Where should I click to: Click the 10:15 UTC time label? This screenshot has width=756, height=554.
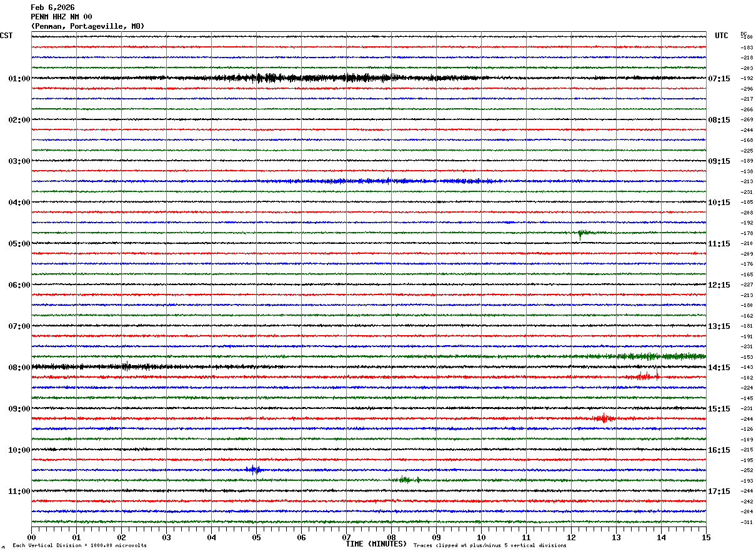coord(719,203)
